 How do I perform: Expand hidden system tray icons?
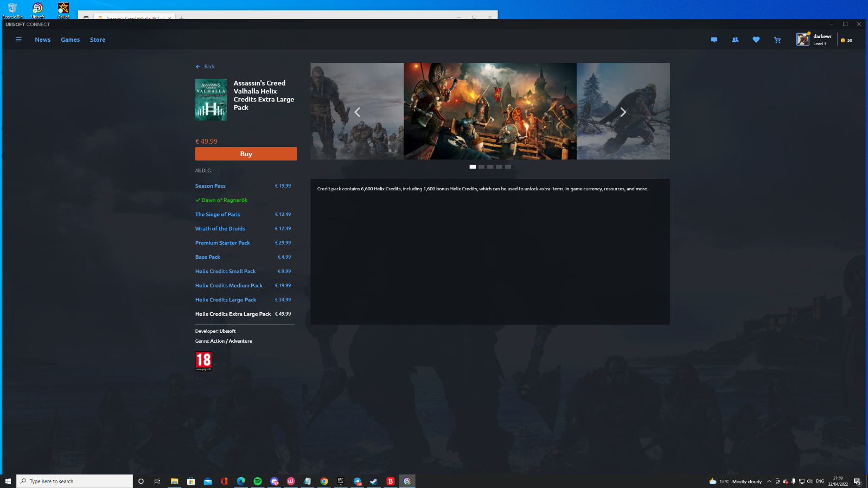(x=769, y=481)
